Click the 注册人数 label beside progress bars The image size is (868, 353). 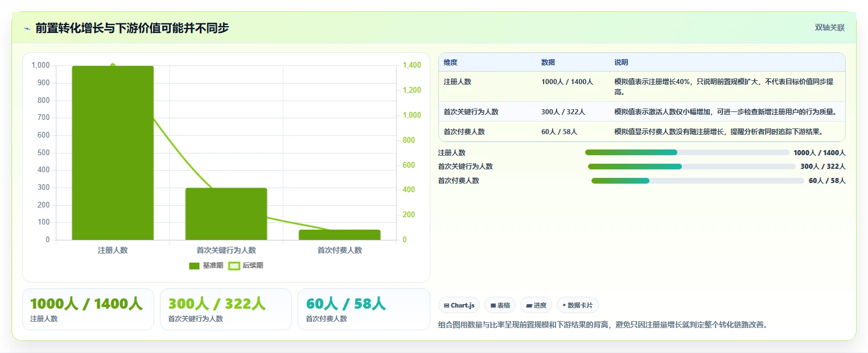tap(452, 153)
